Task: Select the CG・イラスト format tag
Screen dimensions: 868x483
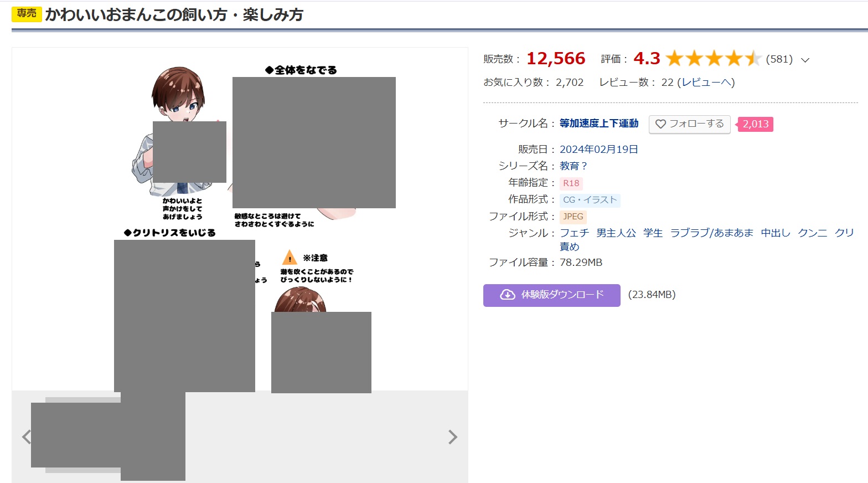Action: click(x=590, y=200)
